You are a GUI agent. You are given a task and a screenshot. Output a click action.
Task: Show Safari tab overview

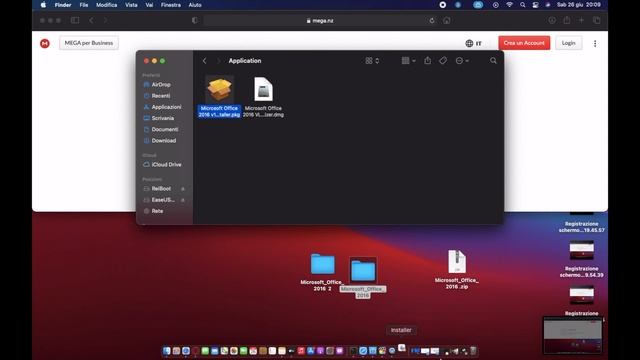[596, 20]
